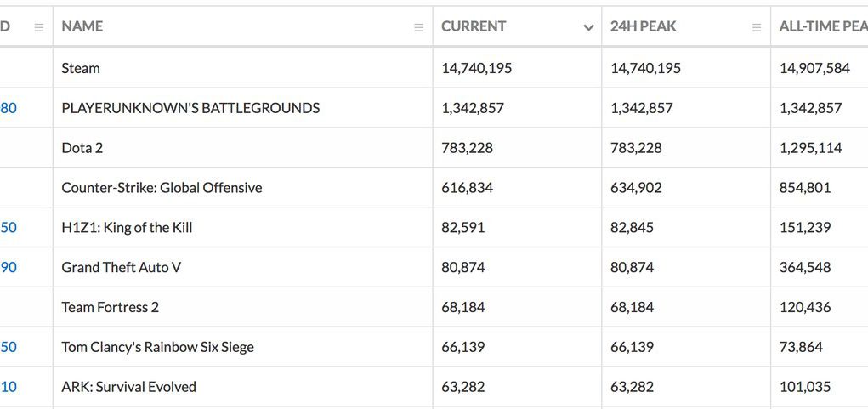Sort by the ALL-TIME PEAK header
Viewport: 868px width, 409px height.
point(823,26)
